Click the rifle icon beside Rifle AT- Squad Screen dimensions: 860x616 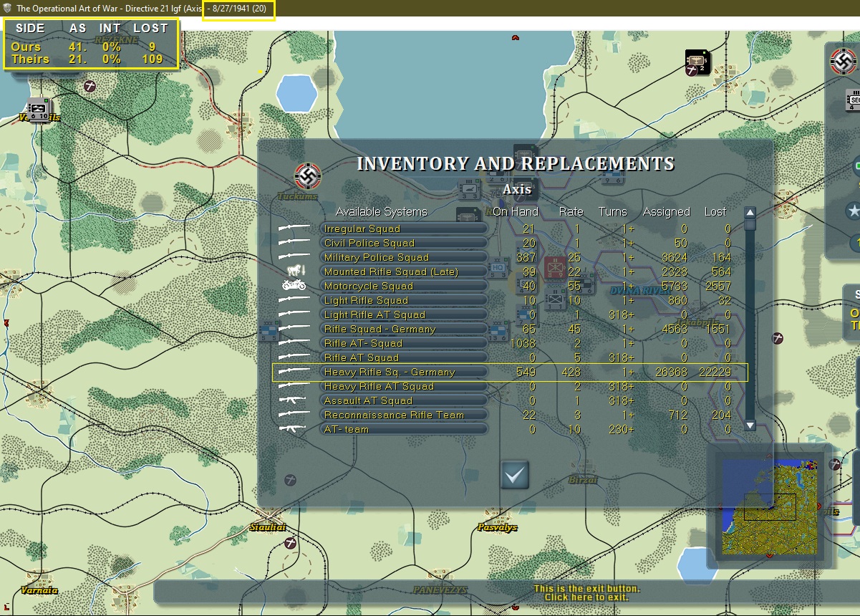click(294, 343)
